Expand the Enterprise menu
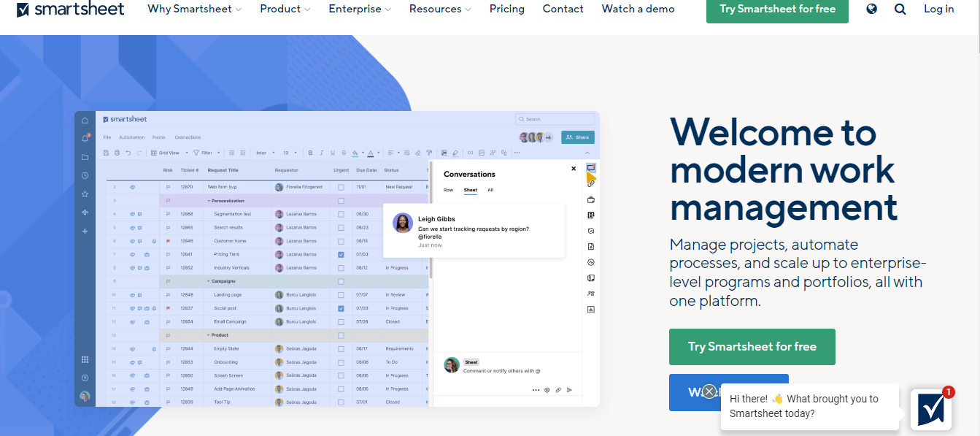The height and width of the screenshot is (436, 980). pos(360,9)
